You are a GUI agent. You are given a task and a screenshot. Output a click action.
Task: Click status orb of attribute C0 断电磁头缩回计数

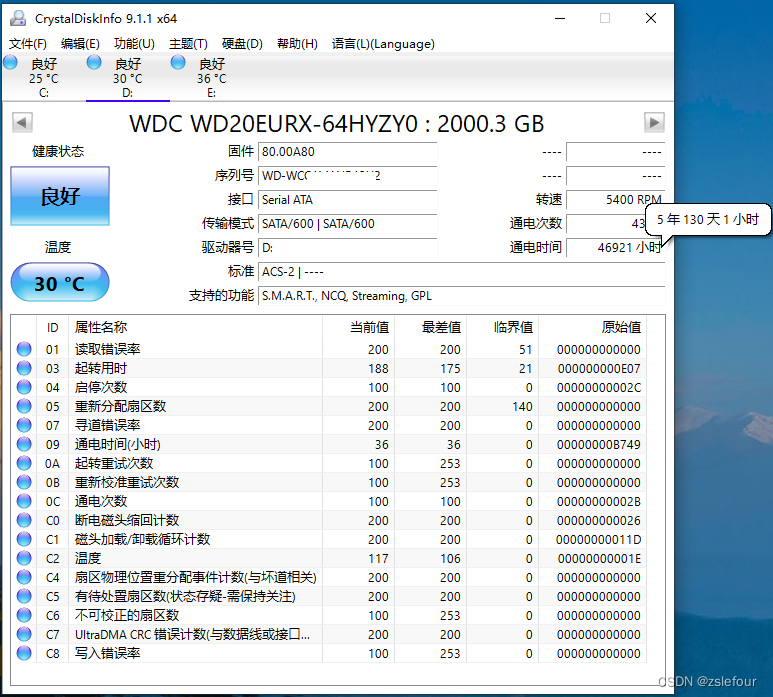(x=24, y=520)
